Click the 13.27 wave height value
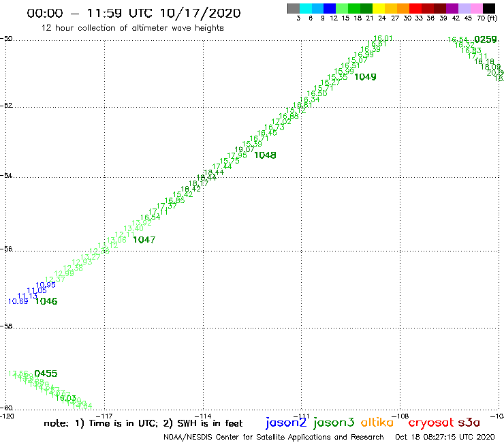 click(91, 257)
